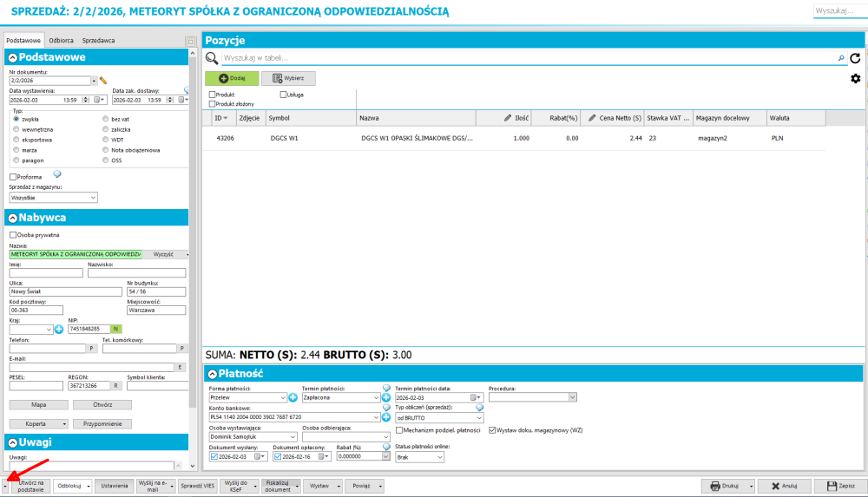
Task: Click the refresh icon in Pozycje panel
Action: (x=855, y=58)
